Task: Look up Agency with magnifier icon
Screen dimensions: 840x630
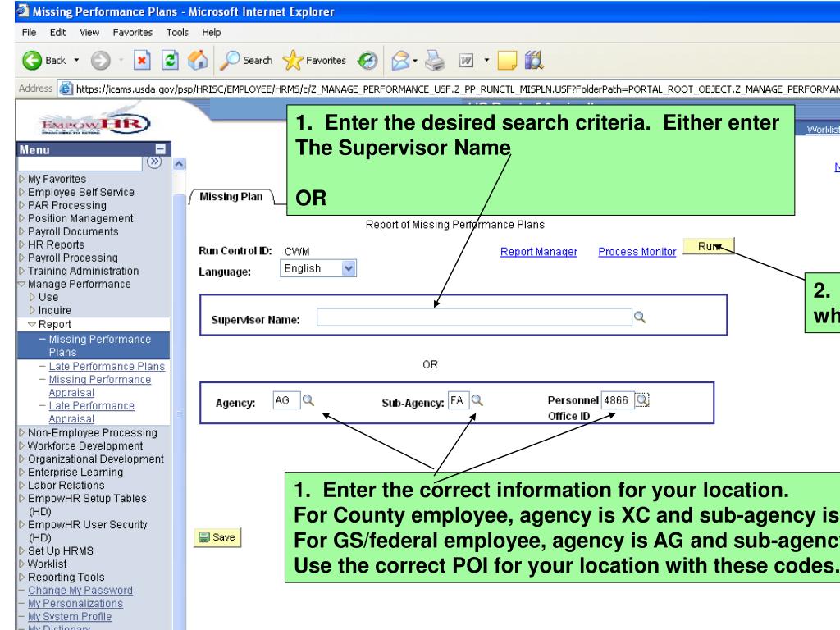Action: [308, 400]
